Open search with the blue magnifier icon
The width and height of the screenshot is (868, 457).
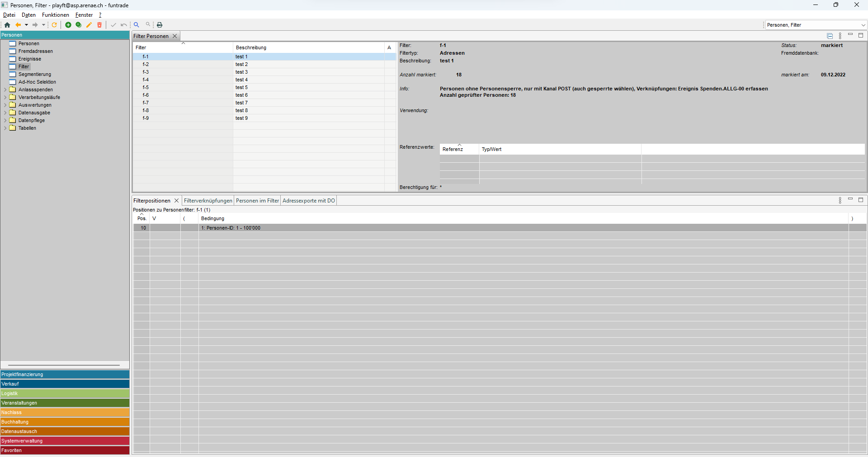coord(136,25)
